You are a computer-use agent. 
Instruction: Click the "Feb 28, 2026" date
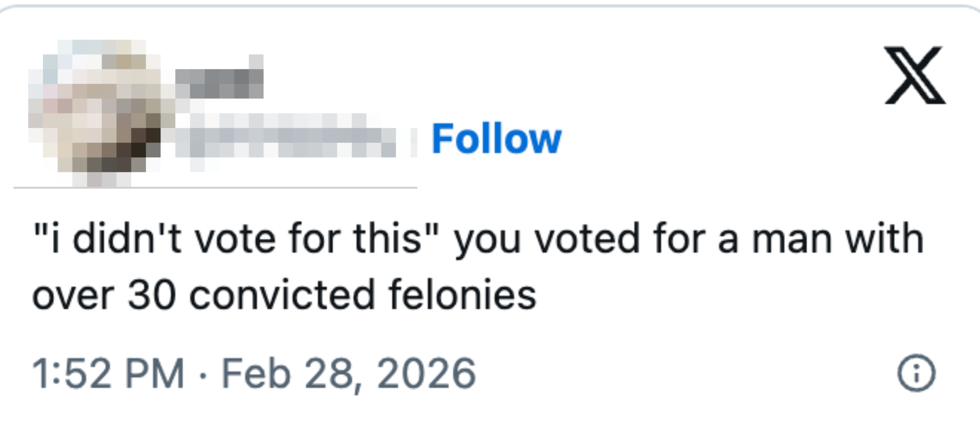(x=348, y=373)
